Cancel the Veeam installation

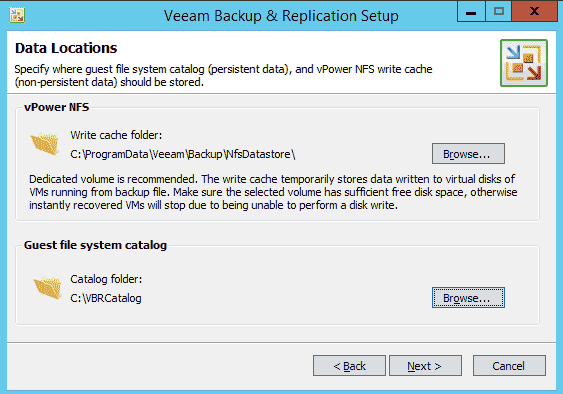509,366
